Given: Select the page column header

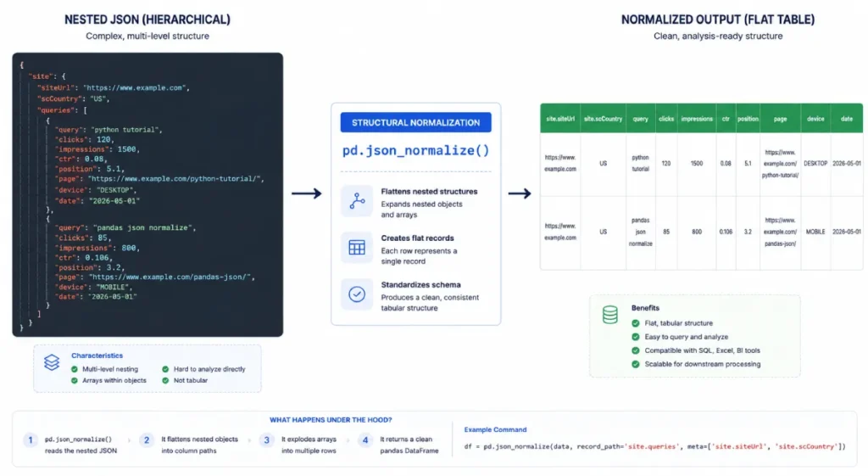Looking at the screenshot, I should [x=781, y=119].
